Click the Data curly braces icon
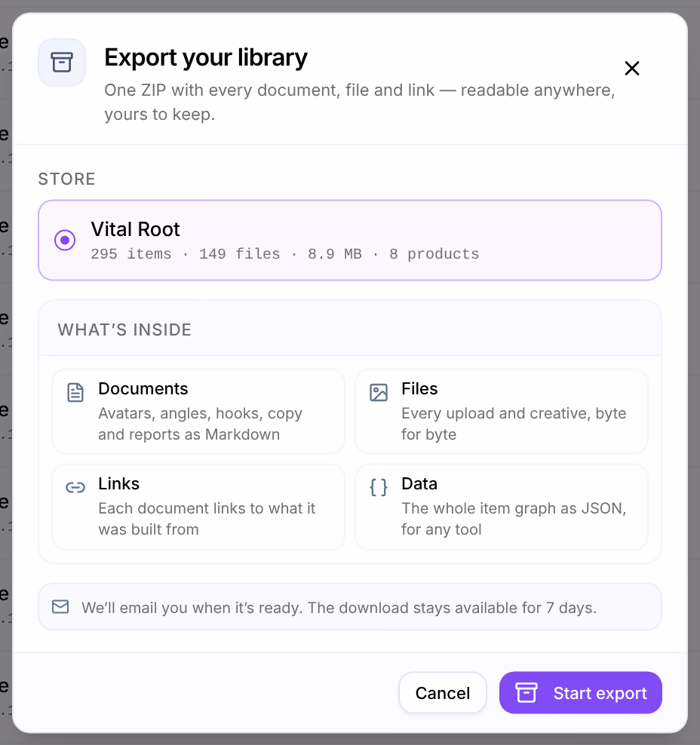The image size is (700, 745). click(x=379, y=487)
